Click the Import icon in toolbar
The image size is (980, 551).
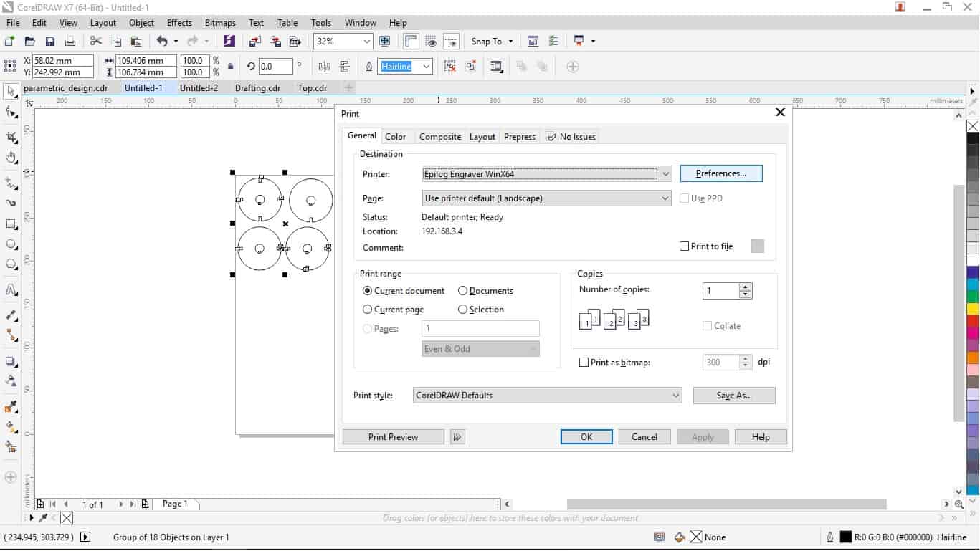click(254, 42)
